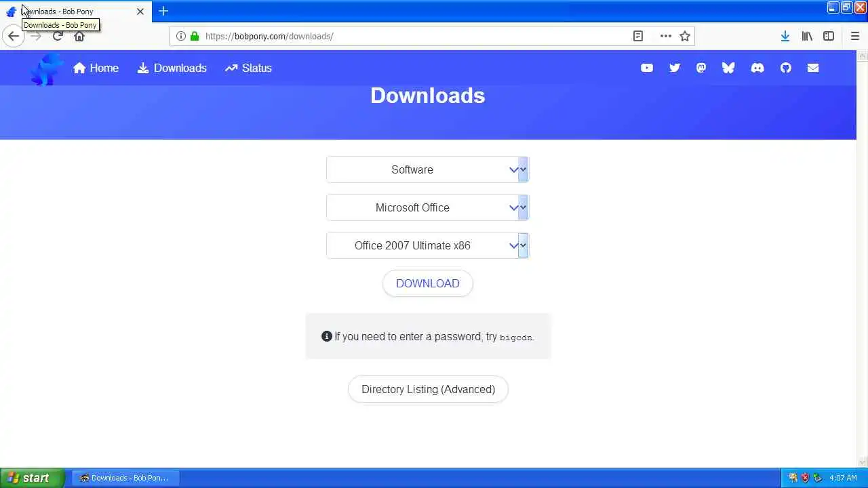The height and width of the screenshot is (488, 868).
Task: Bookmark this page with the star icon
Action: [x=685, y=36]
